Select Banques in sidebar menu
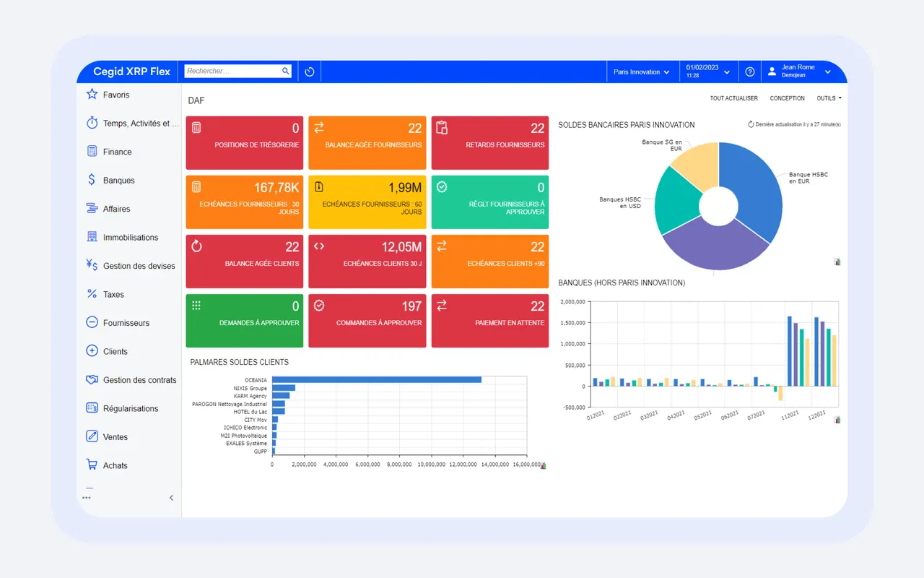The image size is (924, 578). (x=119, y=181)
